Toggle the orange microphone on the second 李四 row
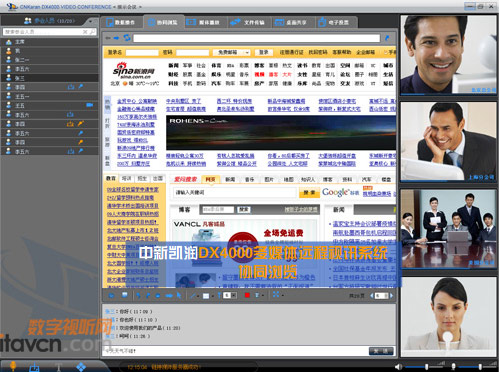500x372 pixels. click(80, 124)
